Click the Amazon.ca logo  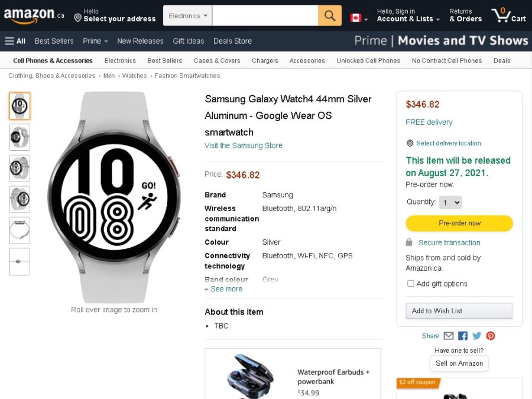click(34, 16)
